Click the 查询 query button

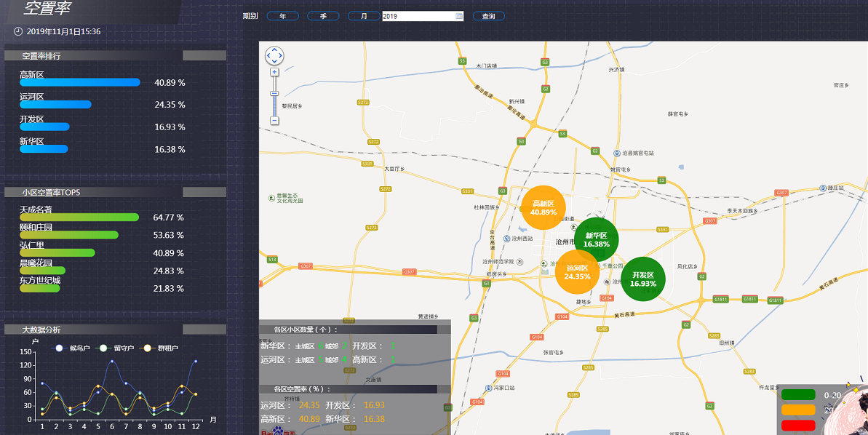coord(489,16)
